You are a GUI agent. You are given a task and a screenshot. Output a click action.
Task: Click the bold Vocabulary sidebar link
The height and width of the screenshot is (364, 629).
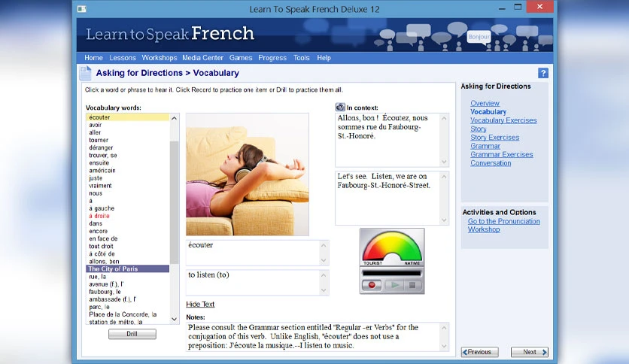coord(488,112)
